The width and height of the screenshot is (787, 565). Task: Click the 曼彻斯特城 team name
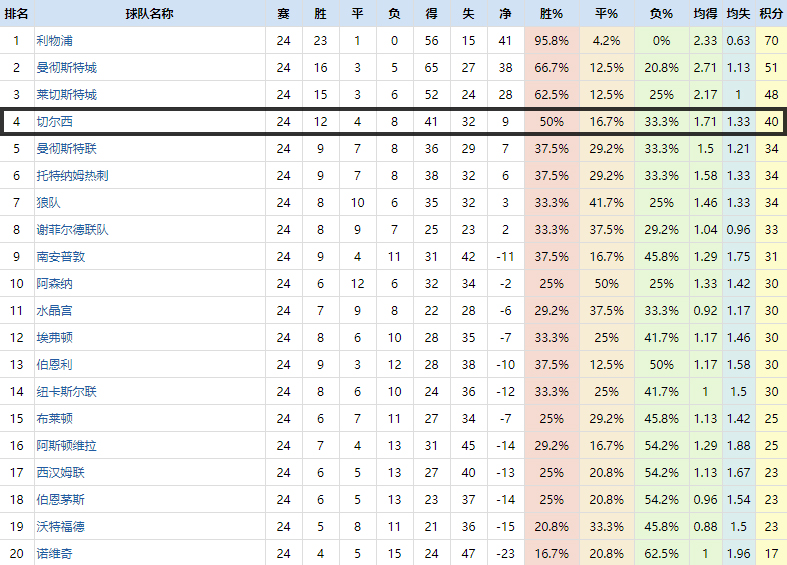[66, 68]
